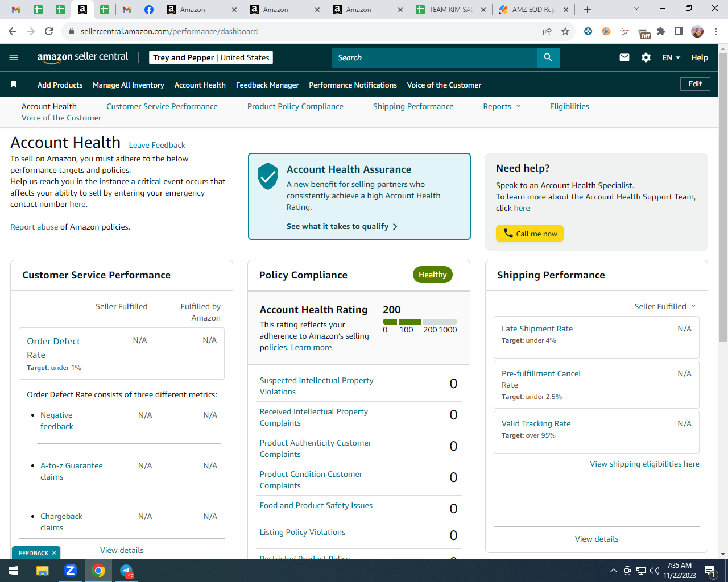Click the Account Health Rating progress bar
The height and width of the screenshot is (582, 728).
coord(420,322)
